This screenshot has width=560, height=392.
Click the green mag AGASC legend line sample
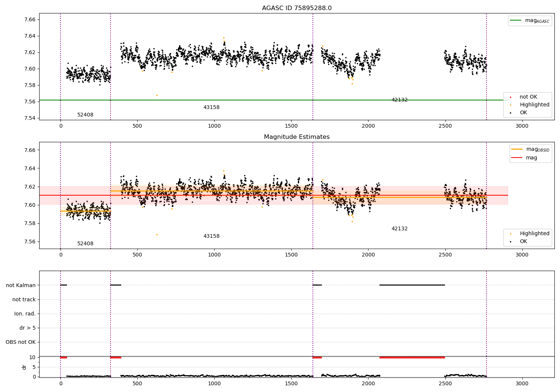tap(516, 21)
